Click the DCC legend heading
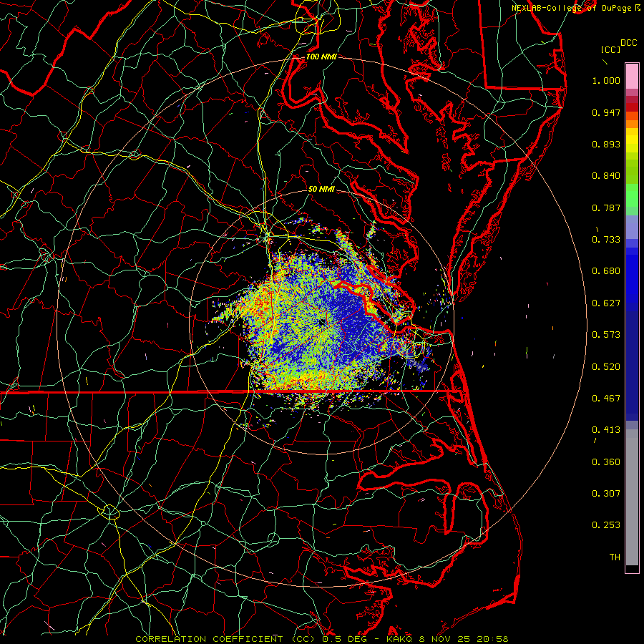This screenshot has height=644, width=644. point(628,43)
